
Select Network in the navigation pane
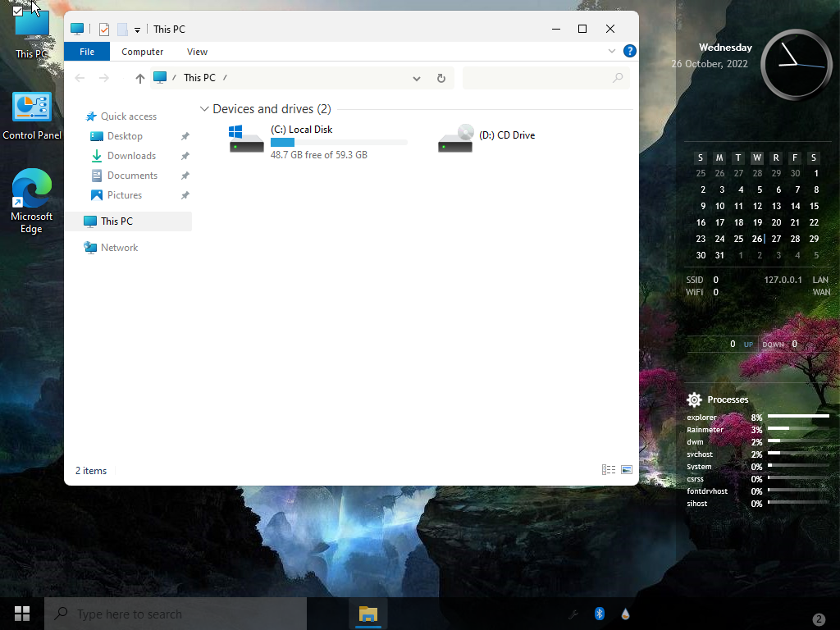coord(119,248)
